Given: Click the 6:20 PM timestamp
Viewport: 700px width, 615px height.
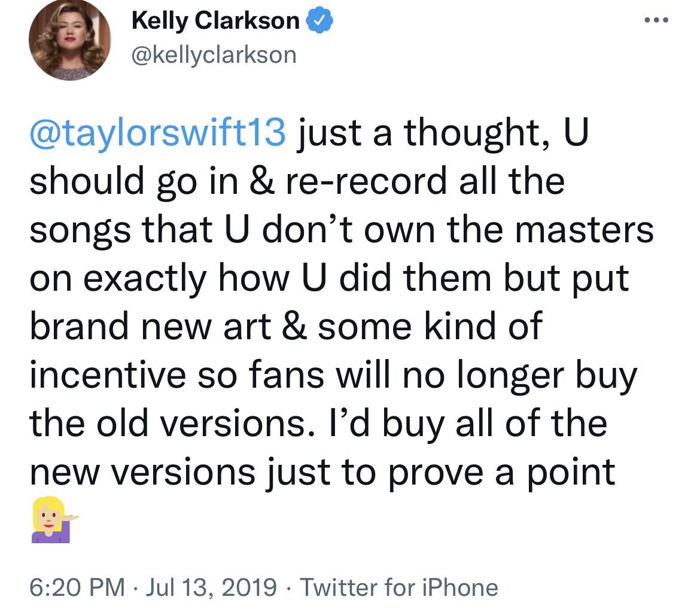Looking at the screenshot, I should [77, 587].
